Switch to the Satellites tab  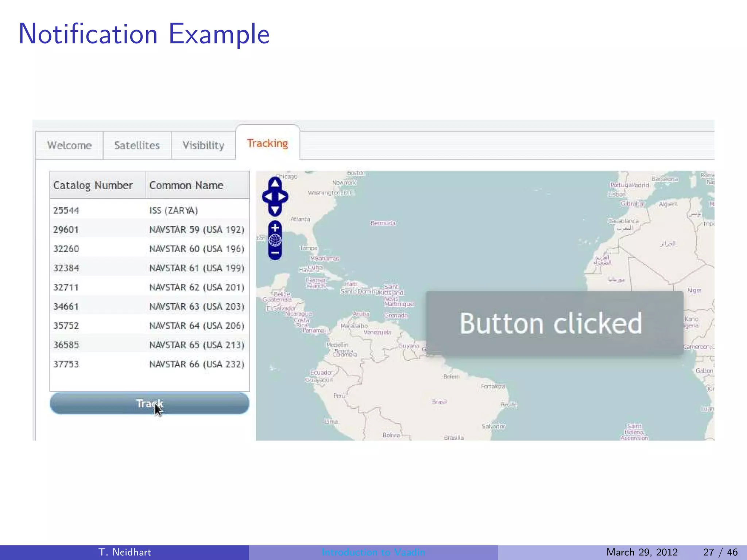(x=137, y=145)
